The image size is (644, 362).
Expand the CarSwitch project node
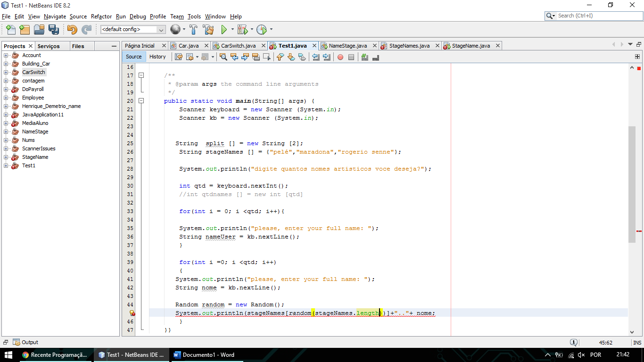(x=6, y=72)
